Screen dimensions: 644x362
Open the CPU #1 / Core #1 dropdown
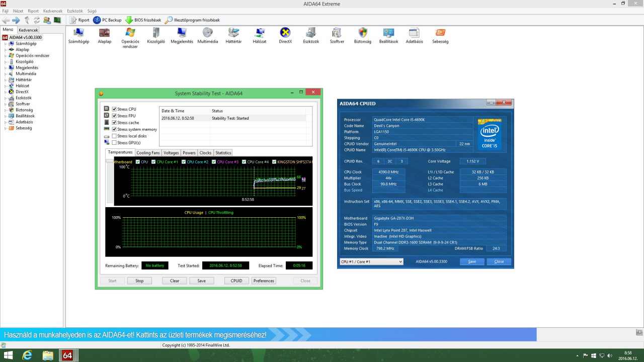(371, 261)
